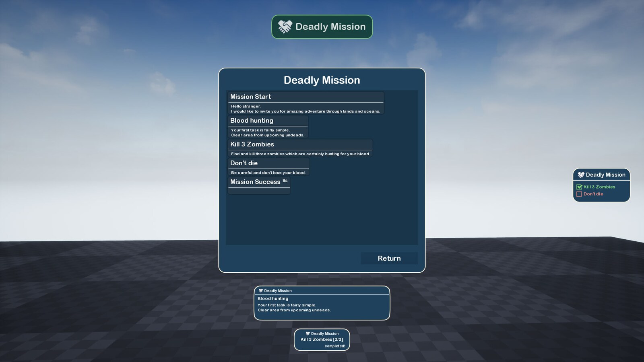Expand the Mission Success entry

click(255, 182)
